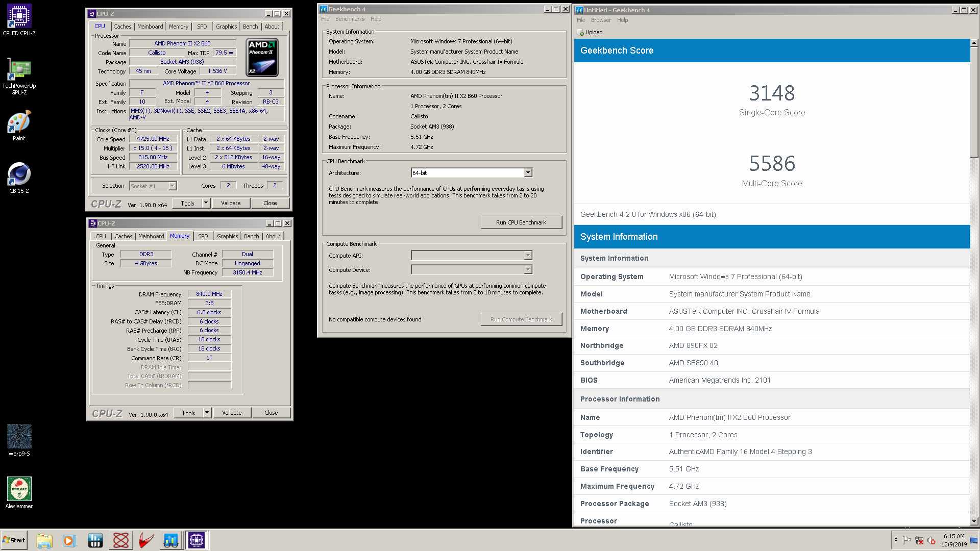The width and height of the screenshot is (980, 551).
Task: Click the BIOS American Megatrends row
Action: 772,380
